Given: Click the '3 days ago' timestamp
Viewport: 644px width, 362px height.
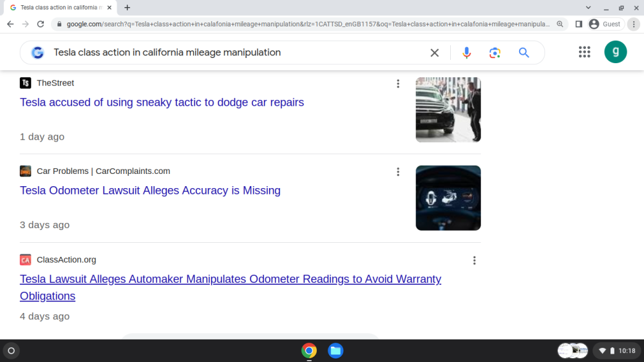Looking at the screenshot, I should pos(45,225).
